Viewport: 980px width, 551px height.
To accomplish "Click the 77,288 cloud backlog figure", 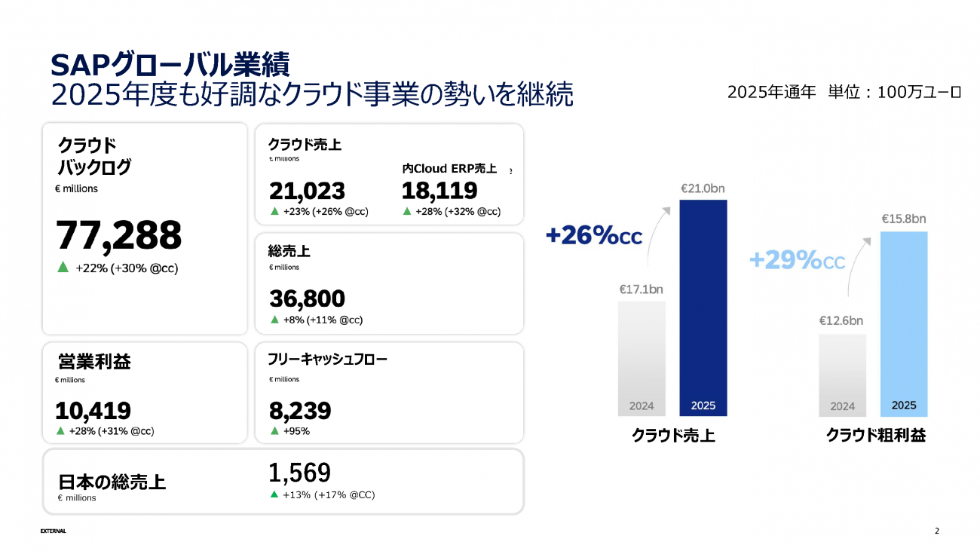I will [119, 236].
